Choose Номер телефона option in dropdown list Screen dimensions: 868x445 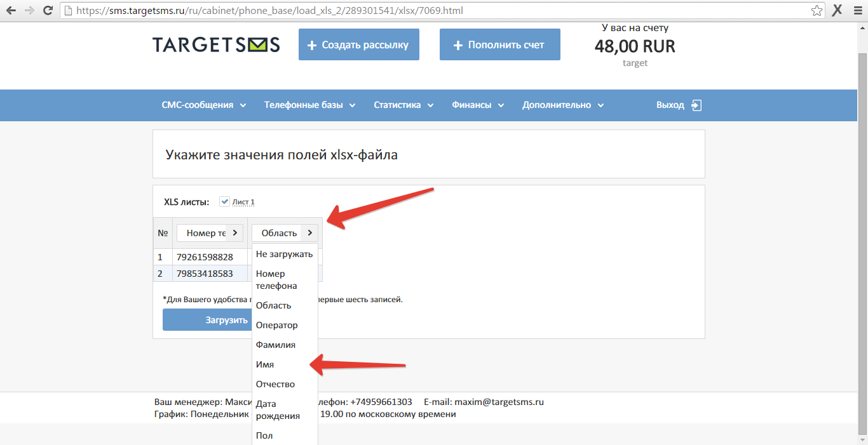(285, 280)
